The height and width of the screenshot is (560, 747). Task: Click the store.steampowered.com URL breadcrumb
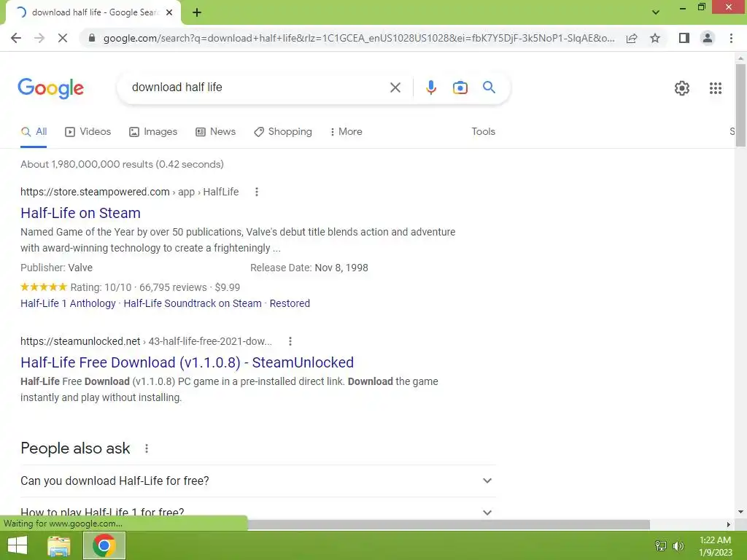click(x=130, y=192)
